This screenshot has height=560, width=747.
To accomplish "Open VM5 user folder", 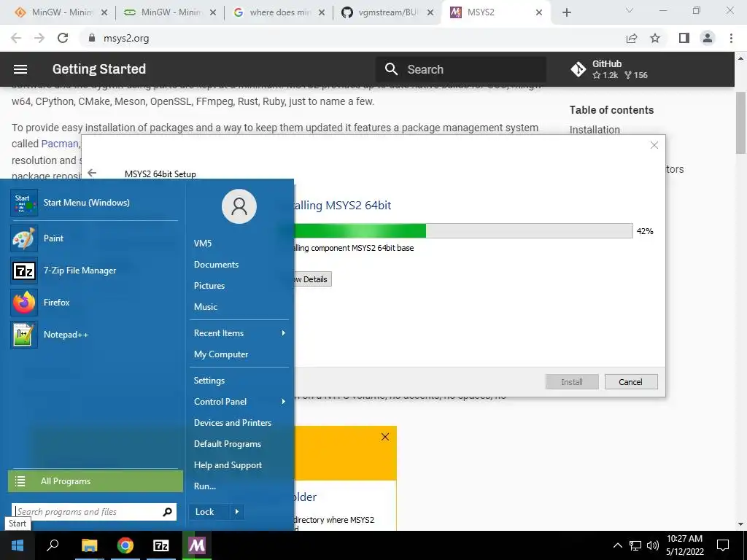I will pos(203,244).
